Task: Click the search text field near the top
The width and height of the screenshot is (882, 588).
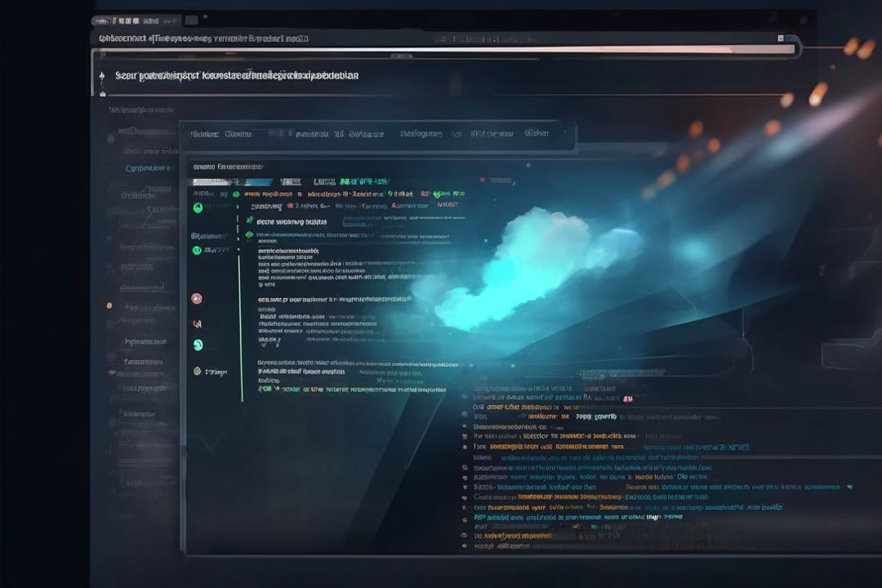Action: [237, 75]
